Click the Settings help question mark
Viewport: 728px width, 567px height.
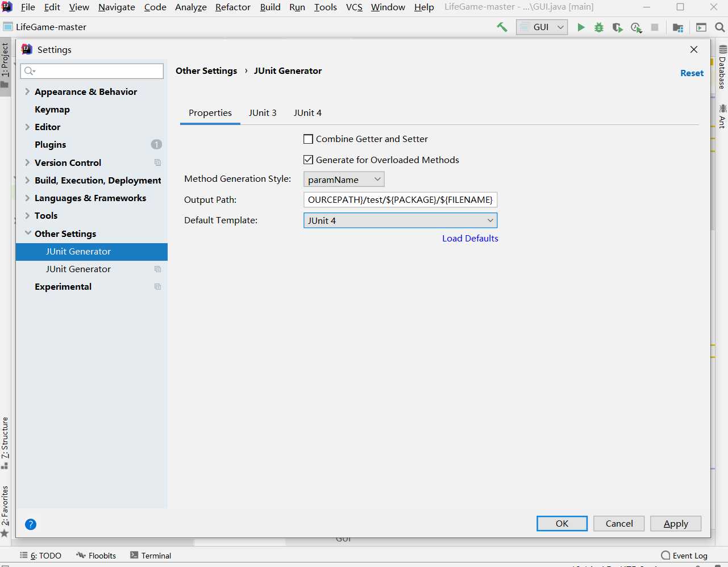point(31,524)
